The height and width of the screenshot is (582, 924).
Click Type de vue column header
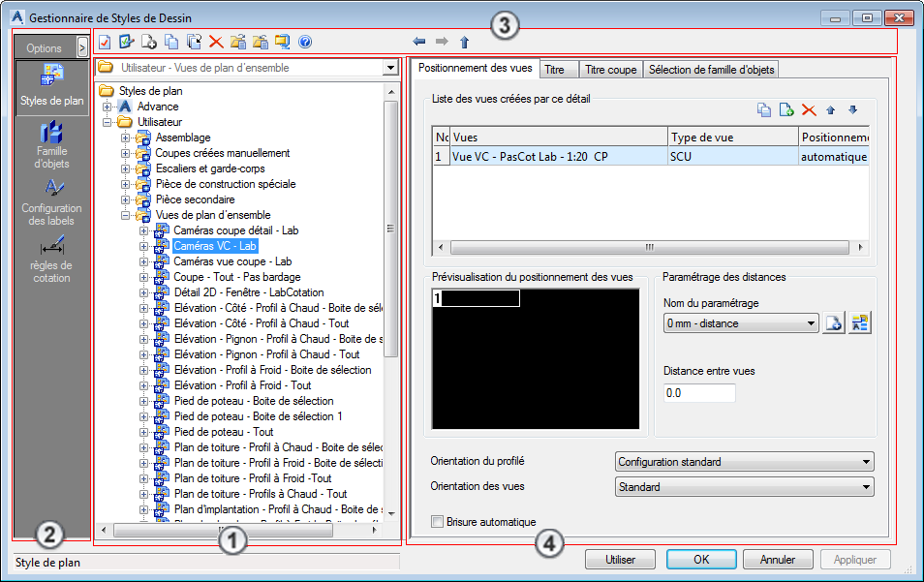click(x=732, y=138)
